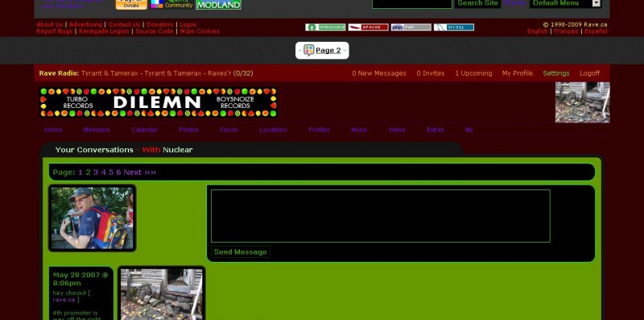Screen dimensions: 644x320
Task: Open the Settings link
Action: coord(555,73)
